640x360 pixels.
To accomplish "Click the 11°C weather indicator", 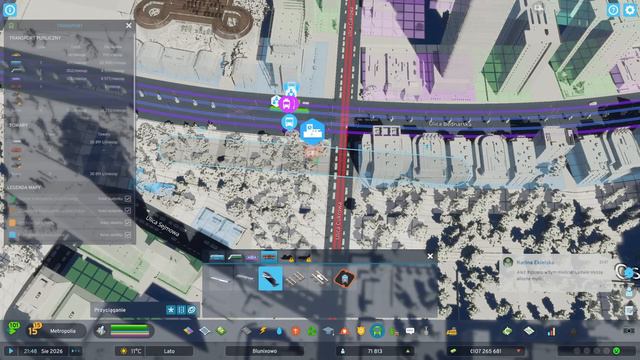I will [x=130, y=351].
